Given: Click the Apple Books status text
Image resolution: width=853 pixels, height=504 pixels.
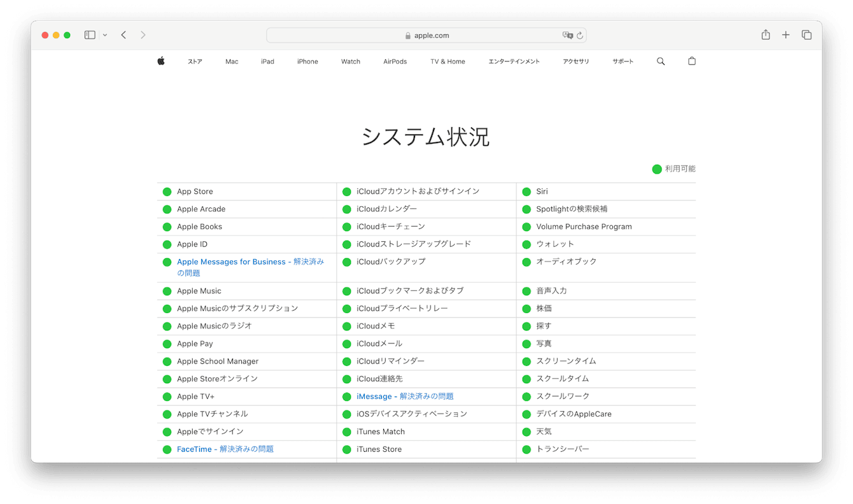Looking at the screenshot, I should (x=199, y=227).
